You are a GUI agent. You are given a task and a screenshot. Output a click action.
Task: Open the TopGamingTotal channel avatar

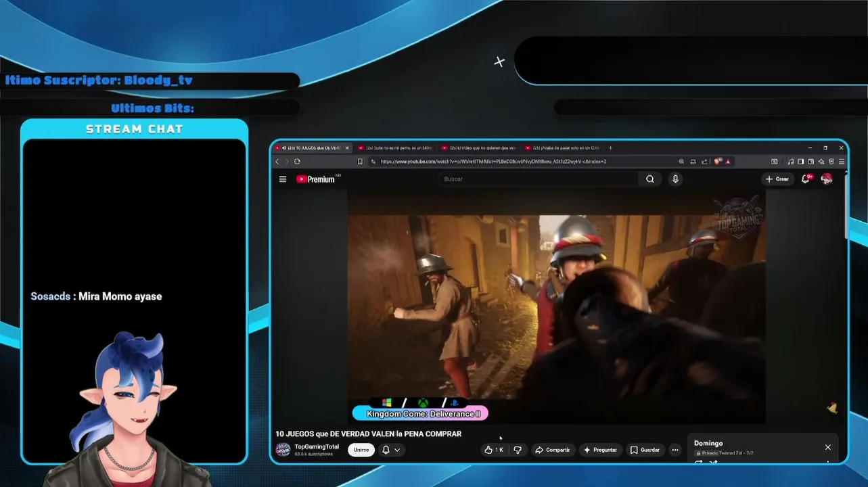[x=283, y=450]
